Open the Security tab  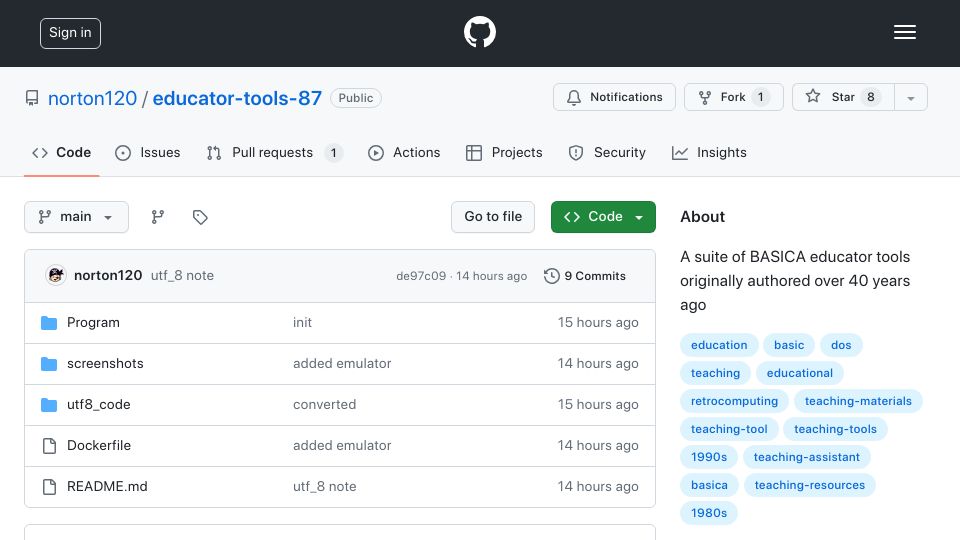(607, 152)
